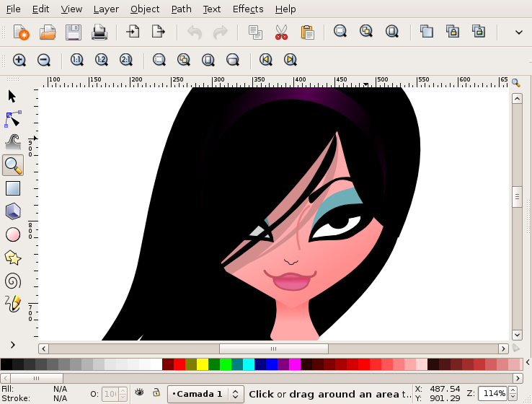Pick the 3D Box tool
The width and height of the screenshot is (532, 404).
pyautogui.click(x=13, y=211)
